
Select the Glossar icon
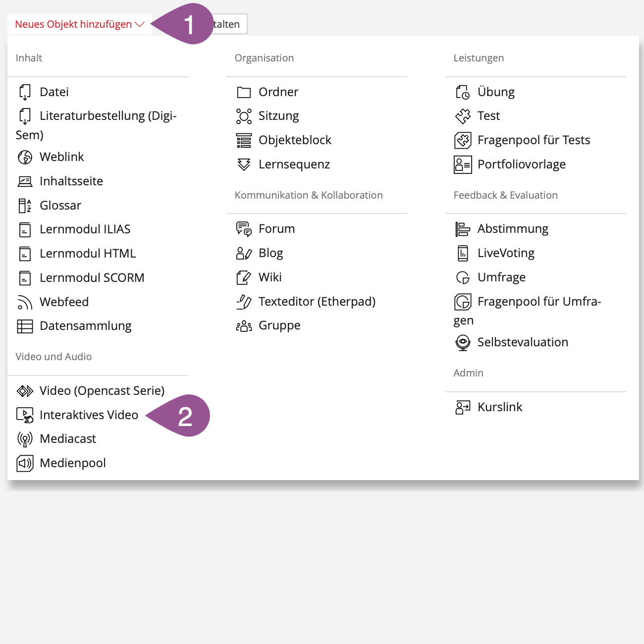(x=25, y=206)
